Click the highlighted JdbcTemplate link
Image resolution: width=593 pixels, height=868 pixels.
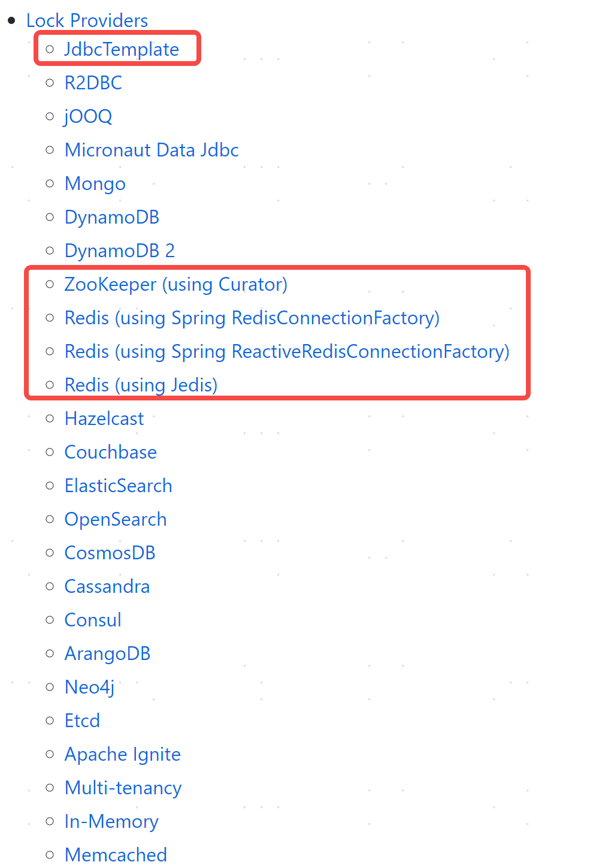coord(122,49)
